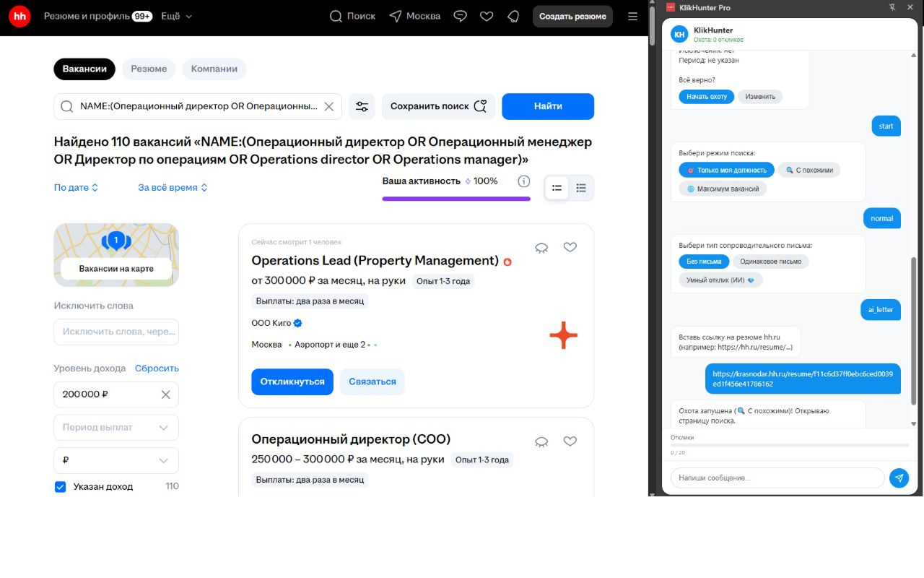Focus the Напиши сообщение chat input
Image resolution: width=924 pixels, height=578 pixels.
(x=777, y=478)
